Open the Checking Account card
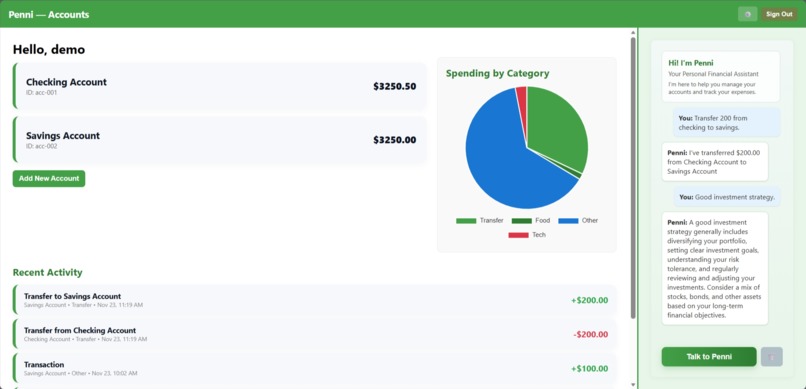The width and height of the screenshot is (806, 389). tap(220, 86)
